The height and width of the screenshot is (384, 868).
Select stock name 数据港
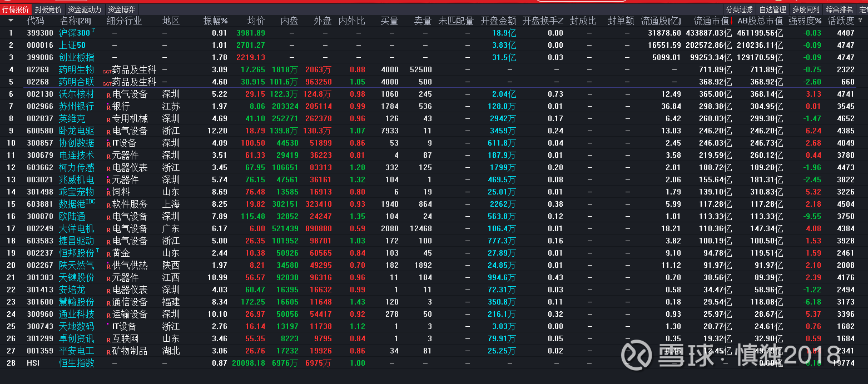[x=72, y=204]
